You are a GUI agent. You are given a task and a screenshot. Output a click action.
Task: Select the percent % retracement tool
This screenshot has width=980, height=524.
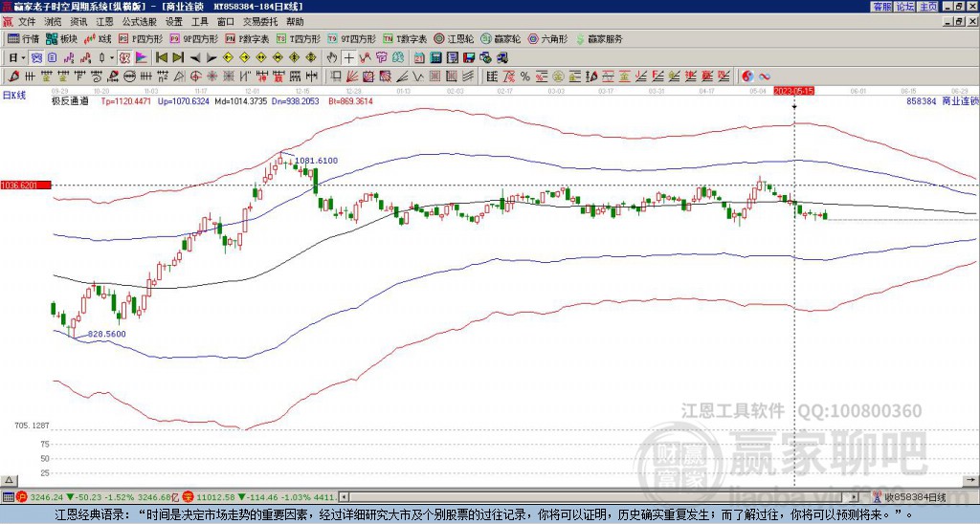[x=525, y=76]
